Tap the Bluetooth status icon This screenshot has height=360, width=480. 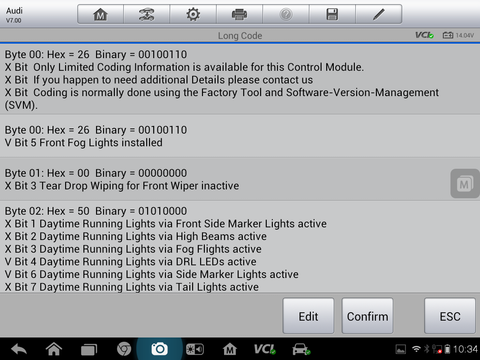426,349
